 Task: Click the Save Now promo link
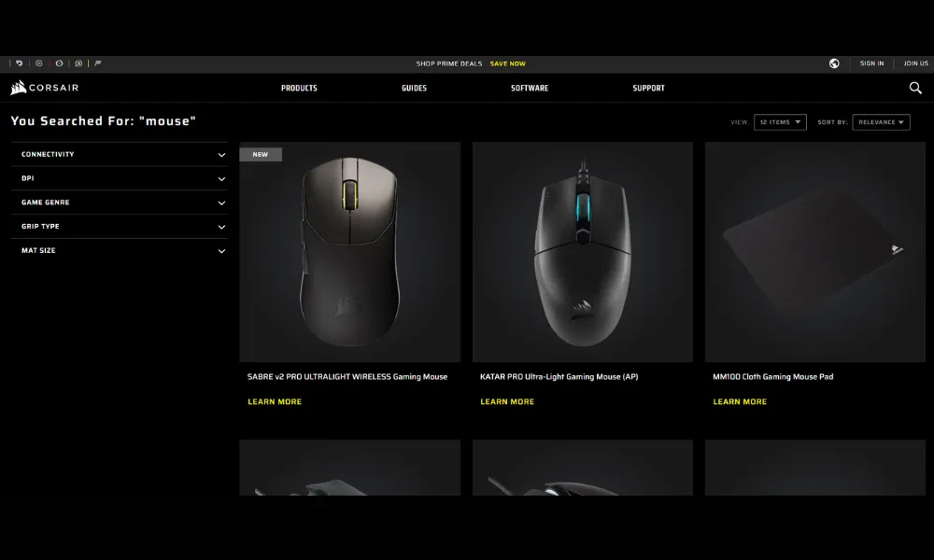(x=507, y=63)
